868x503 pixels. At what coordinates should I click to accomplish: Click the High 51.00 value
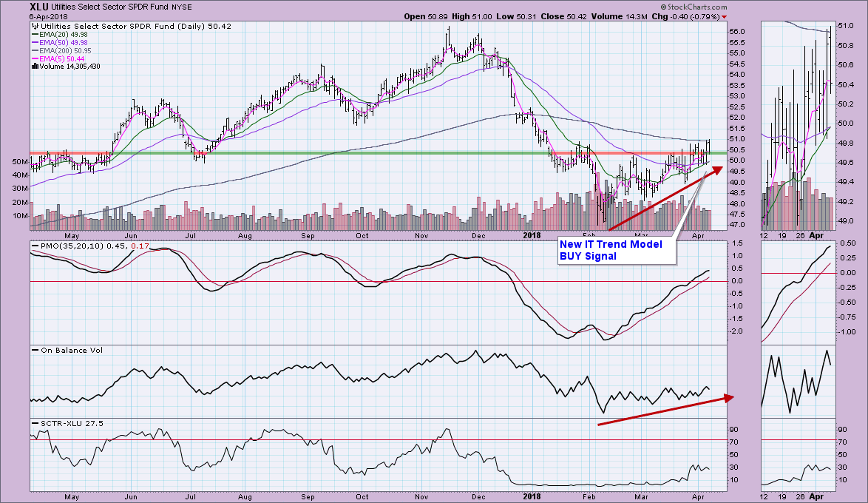pos(472,16)
